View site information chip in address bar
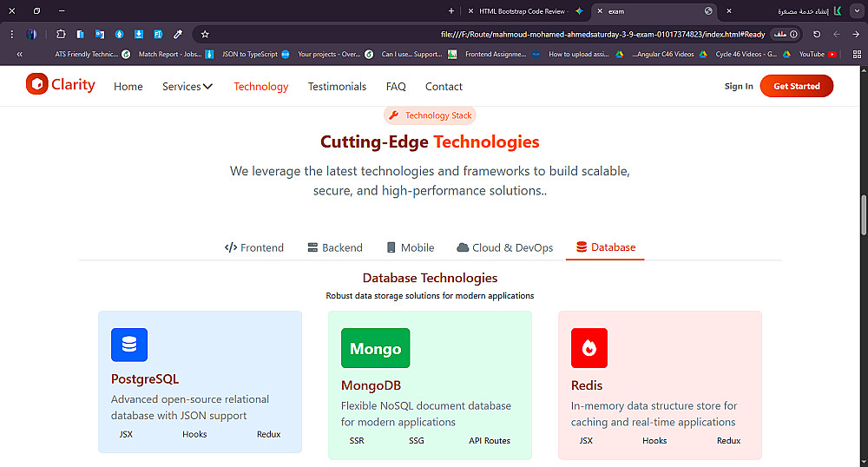 pos(786,35)
